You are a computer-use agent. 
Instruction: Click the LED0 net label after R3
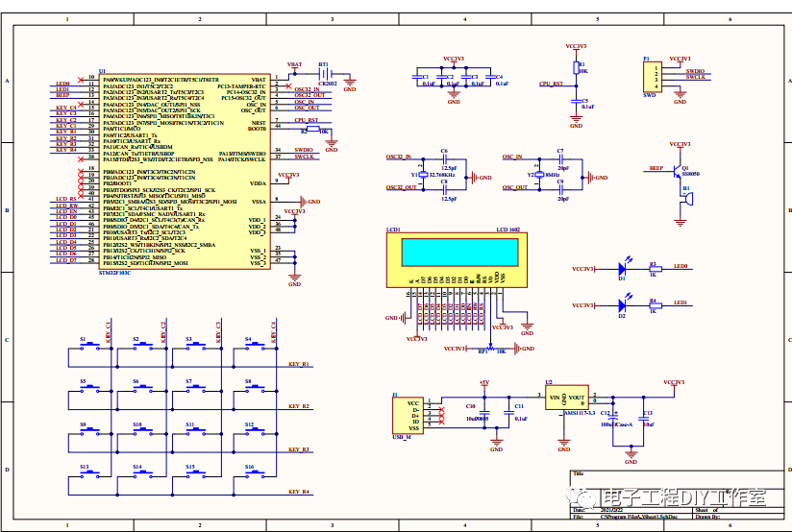point(681,266)
